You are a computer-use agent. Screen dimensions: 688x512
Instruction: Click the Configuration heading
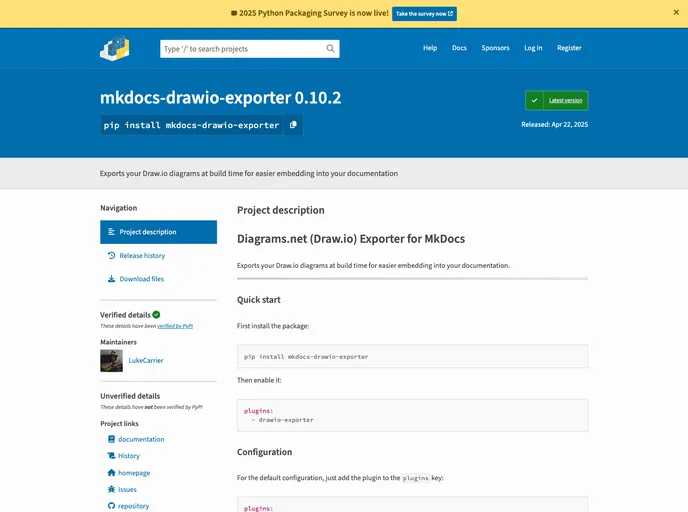[x=264, y=452]
